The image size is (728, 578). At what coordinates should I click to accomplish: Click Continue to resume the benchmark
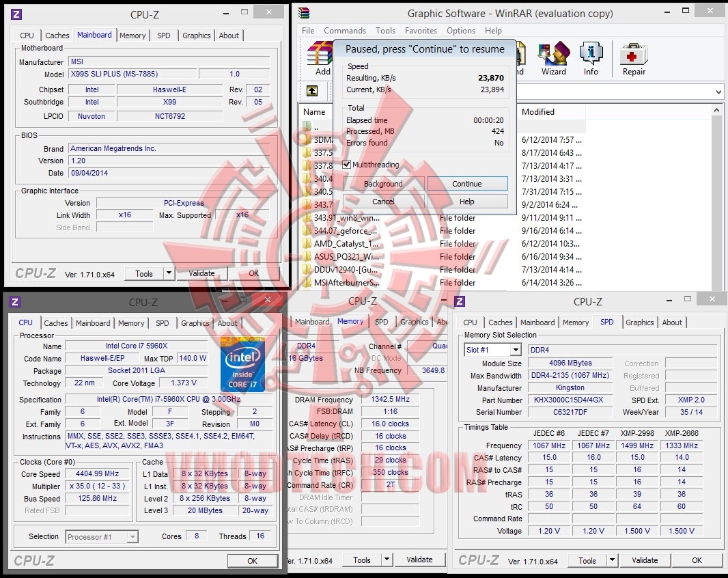[x=467, y=184]
